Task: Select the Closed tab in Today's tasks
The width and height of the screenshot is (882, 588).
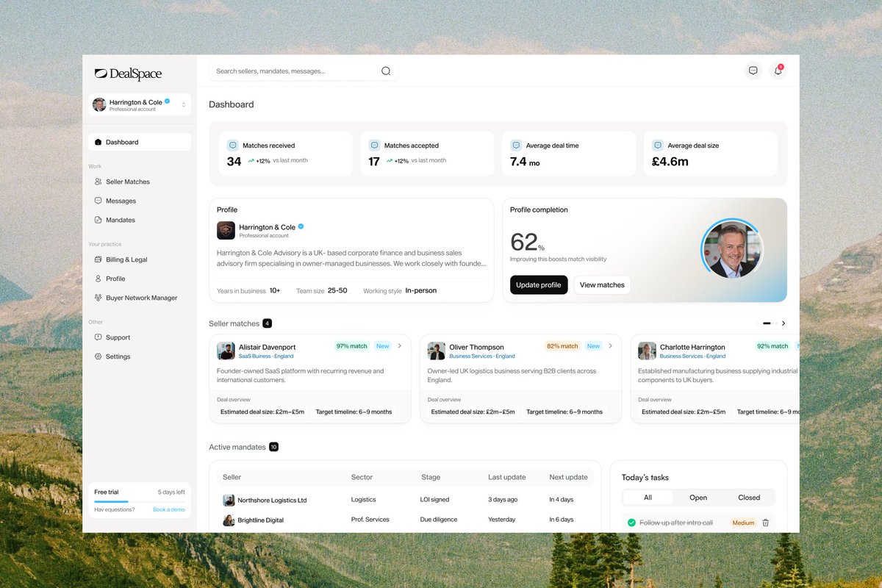Action: (x=749, y=498)
